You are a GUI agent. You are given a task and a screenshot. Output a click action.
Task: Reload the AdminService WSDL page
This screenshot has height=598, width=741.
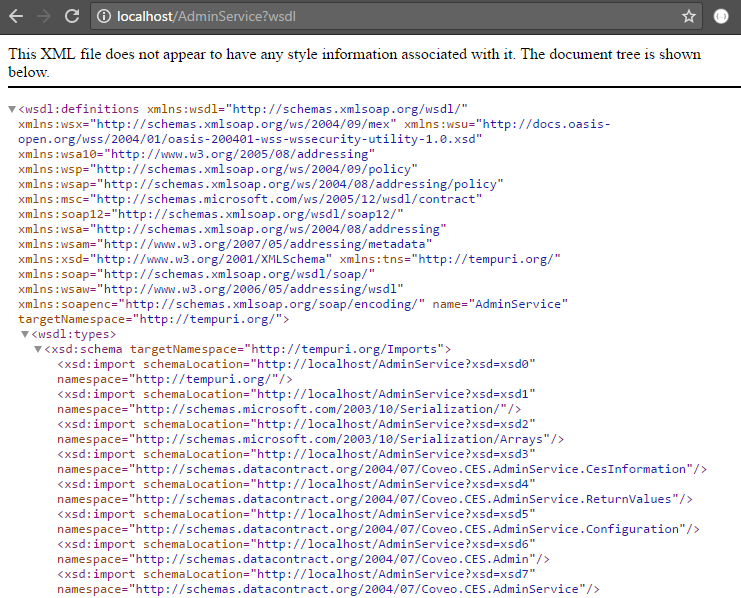point(72,17)
